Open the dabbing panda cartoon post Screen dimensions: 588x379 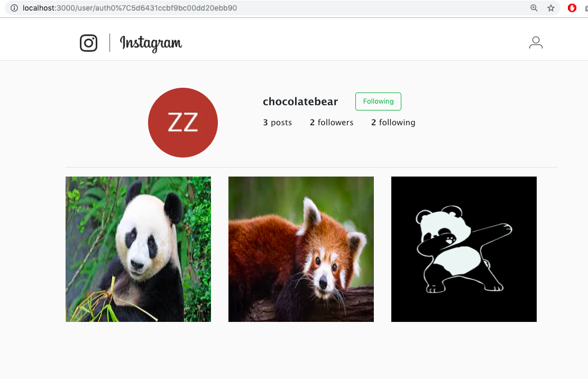(x=464, y=249)
